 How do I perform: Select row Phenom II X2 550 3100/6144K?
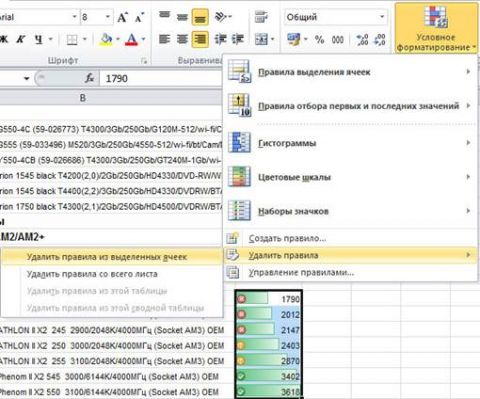[109, 392]
